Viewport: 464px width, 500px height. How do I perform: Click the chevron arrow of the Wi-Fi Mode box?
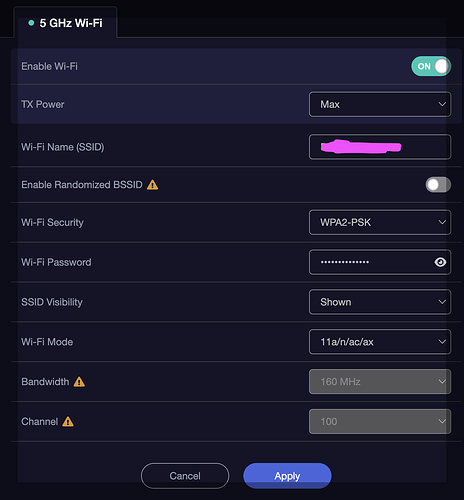442,342
